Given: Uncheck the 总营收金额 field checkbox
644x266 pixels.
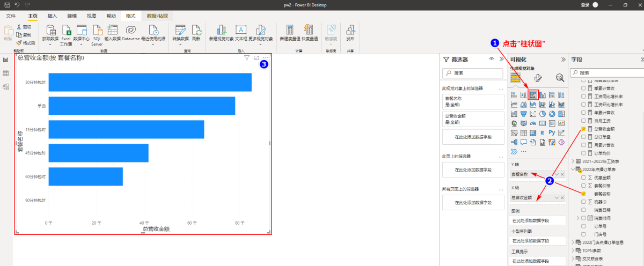Looking at the screenshot, I should 583,129.
